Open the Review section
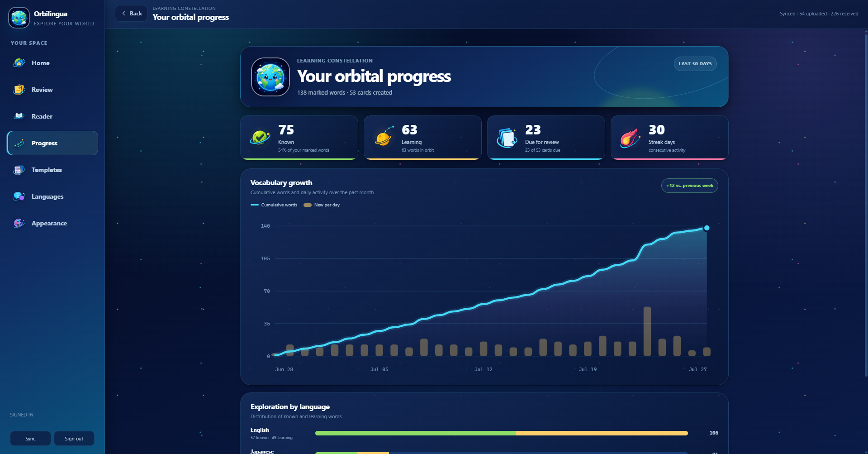The image size is (868, 454). tap(52, 90)
